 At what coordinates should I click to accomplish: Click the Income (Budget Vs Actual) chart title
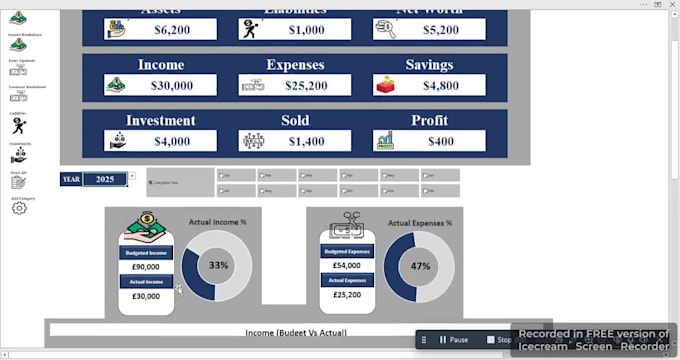pyautogui.click(x=296, y=333)
